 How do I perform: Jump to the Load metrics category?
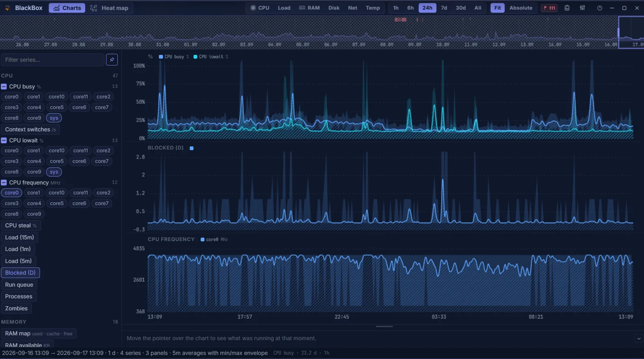tap(284, 8)
